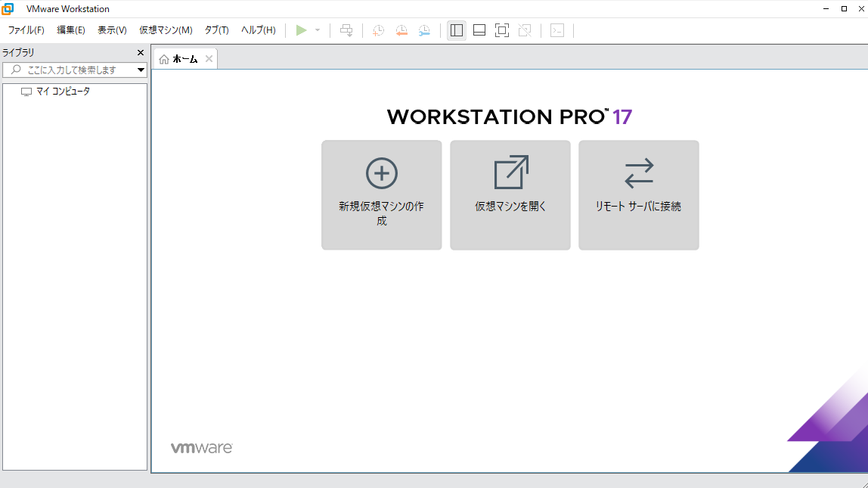The height and width of the screenshot is (488, 868).
Task: Click the enter full screen icon
Action: coord(501,30)
